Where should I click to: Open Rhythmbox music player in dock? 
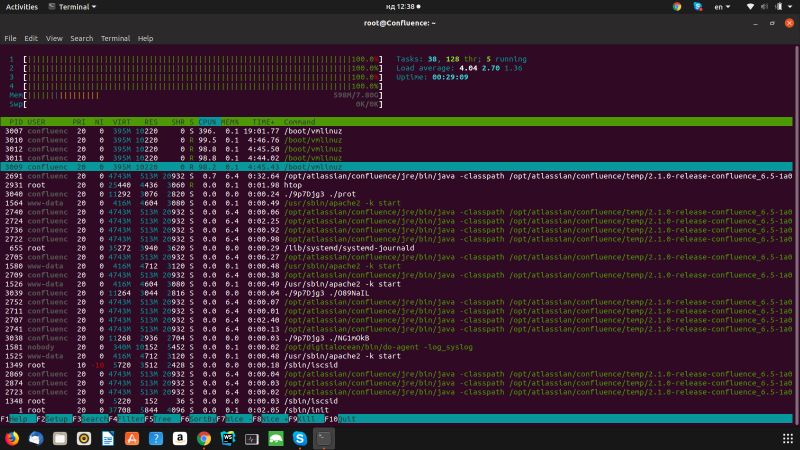pyautogui.click(x=84, y=438)
